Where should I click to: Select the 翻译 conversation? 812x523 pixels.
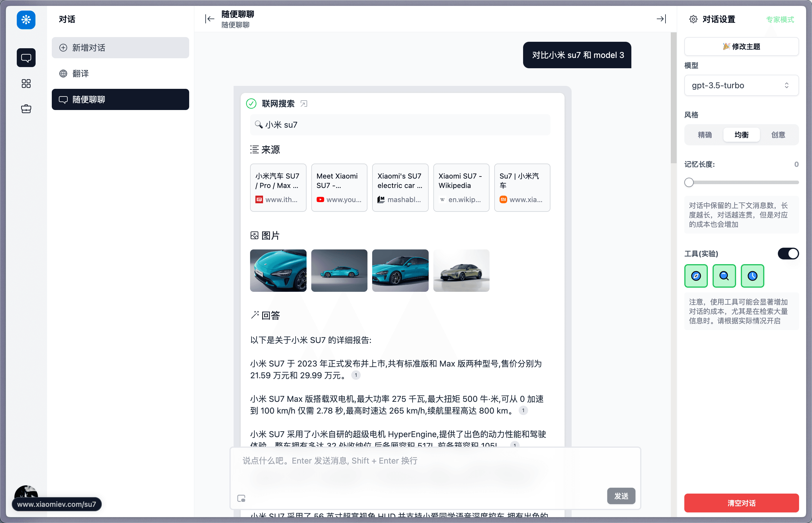tap(120, 73)
